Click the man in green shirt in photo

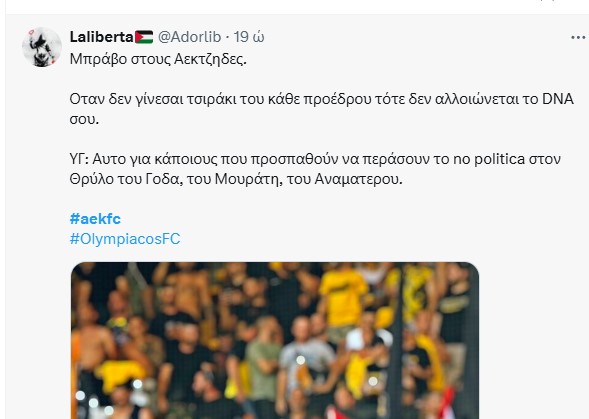(263, 357)
